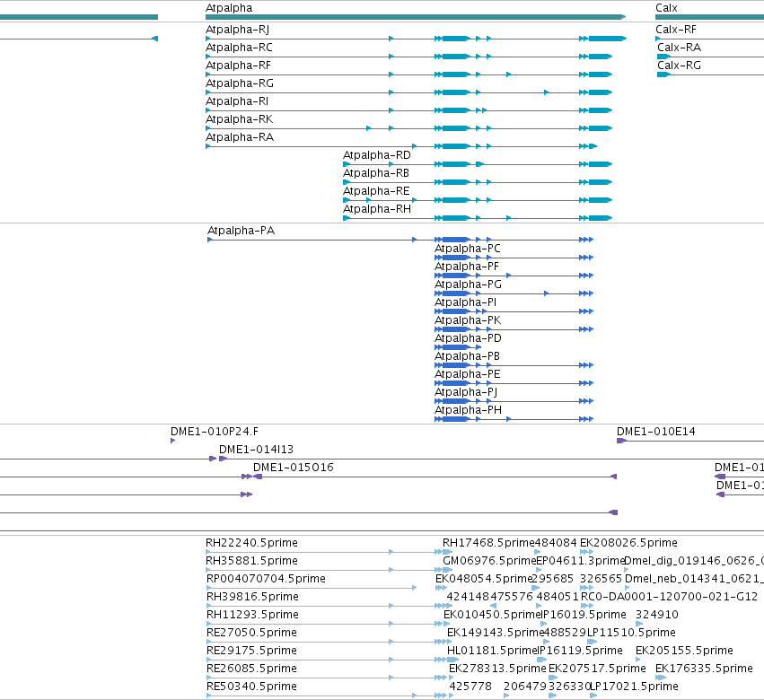Click the 324910 EST label
This screenshot has height=700, width=764.
pyautogui.click(x=657, y=616)
